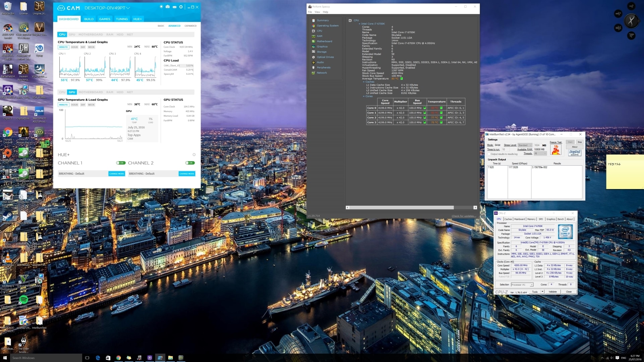Switch CAM view to EXPANDED
This screenshot has width=644, height=362.
click(x=190, y=26)
